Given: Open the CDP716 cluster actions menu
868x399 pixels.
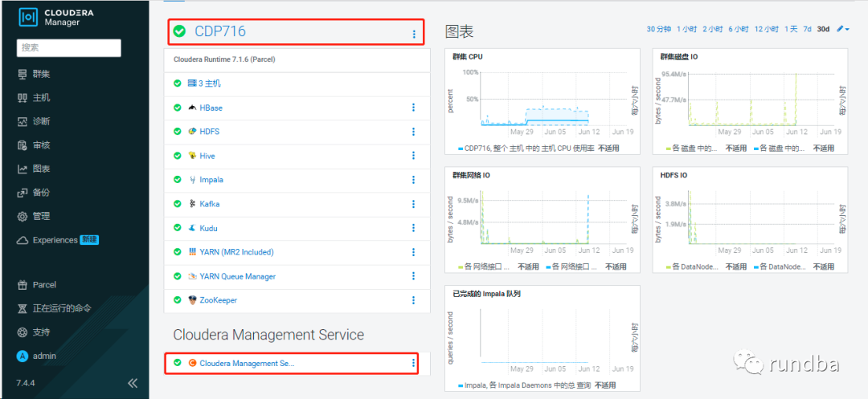Looking at the screenshot, I should point(414,35).
